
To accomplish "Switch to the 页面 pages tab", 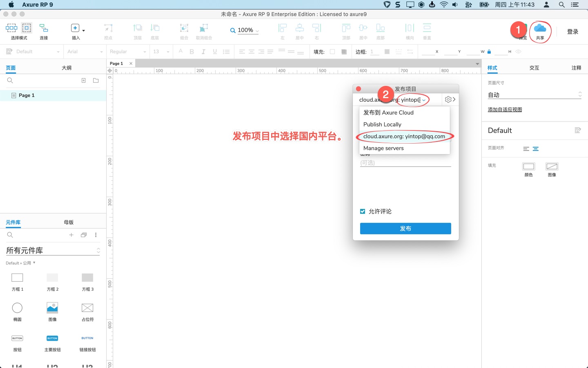I will click(x=11, y=68).
